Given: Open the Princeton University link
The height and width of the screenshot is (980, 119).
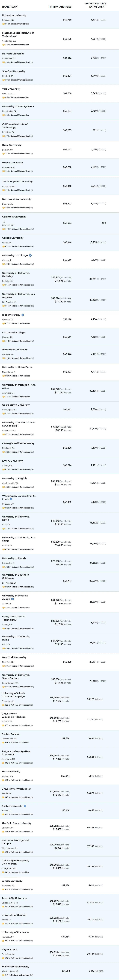Looking at the screenshot, I should click(14, 15).
